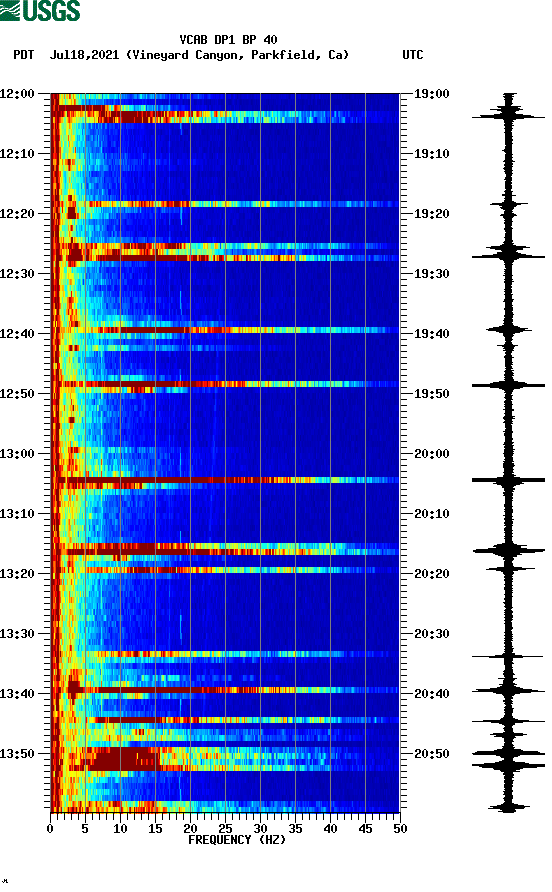Click the 20:20 UTC time label
The image size is (552, 892).
click(x=431, y=574)
